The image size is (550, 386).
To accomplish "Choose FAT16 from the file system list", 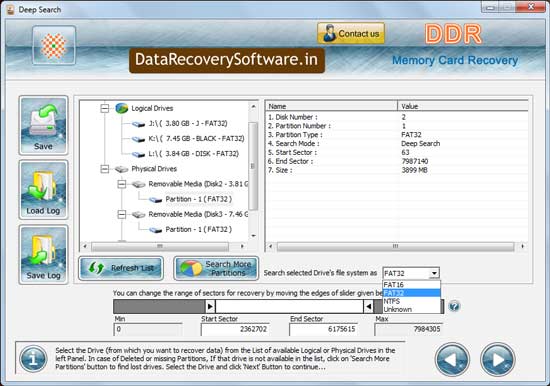I will point(411,285).
